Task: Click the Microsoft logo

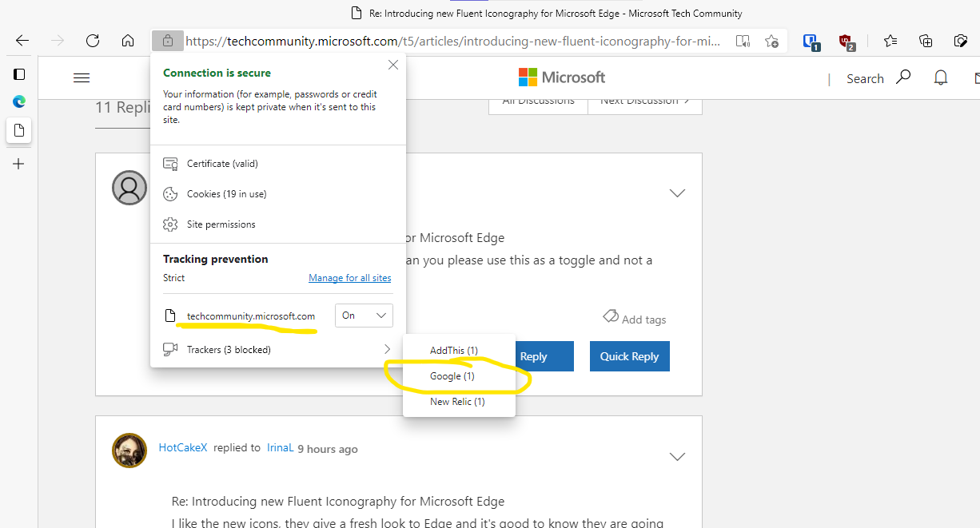Action: (562, 77)
